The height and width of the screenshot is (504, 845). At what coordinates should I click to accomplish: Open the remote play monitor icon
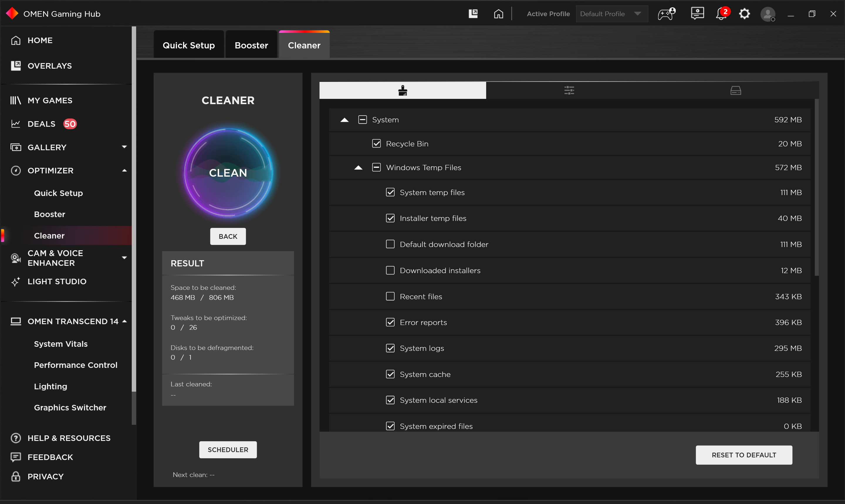[x=697, y=14]
